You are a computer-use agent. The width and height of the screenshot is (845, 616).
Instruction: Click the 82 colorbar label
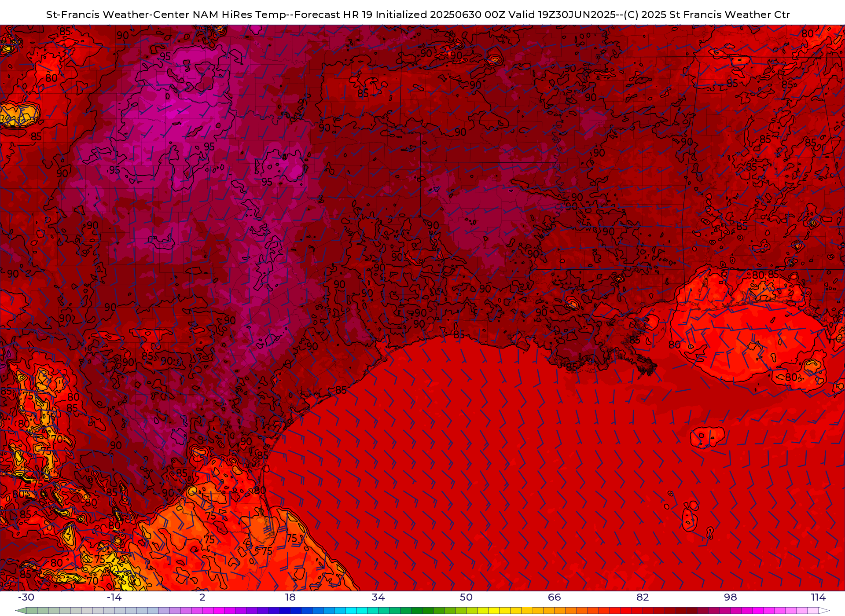[x=643, y=597]
